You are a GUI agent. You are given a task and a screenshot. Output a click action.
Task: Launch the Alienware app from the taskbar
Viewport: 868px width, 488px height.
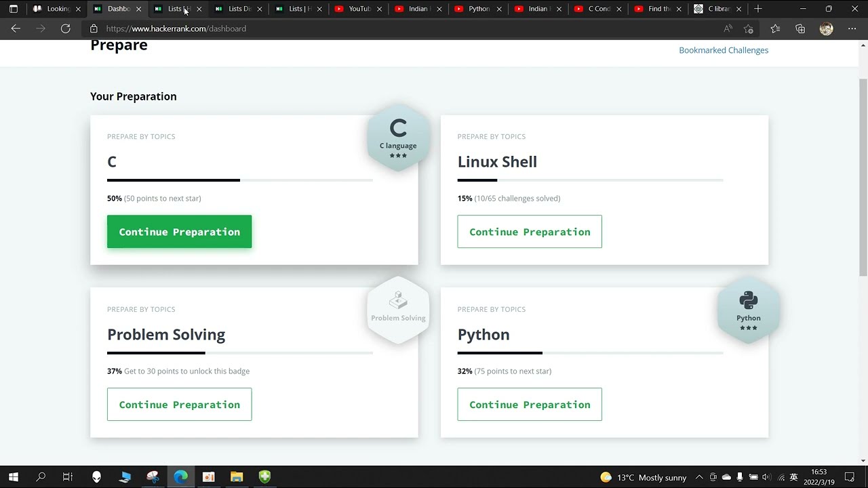click(96, 477)
